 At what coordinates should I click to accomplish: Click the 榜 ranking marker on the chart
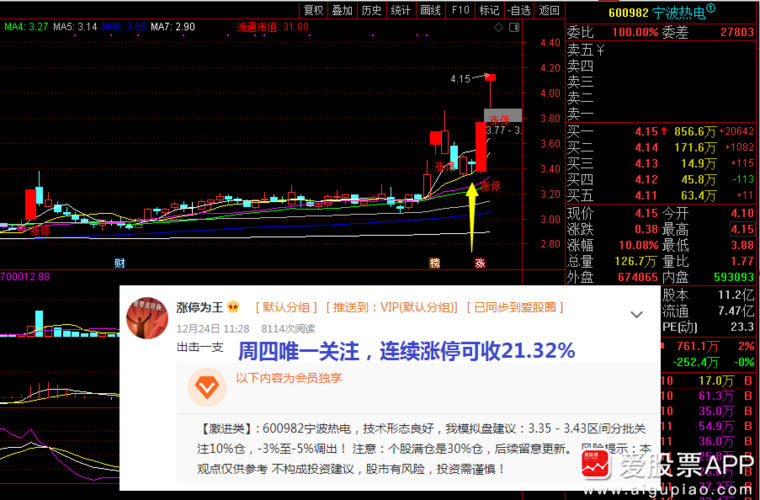tap(435, 263)
